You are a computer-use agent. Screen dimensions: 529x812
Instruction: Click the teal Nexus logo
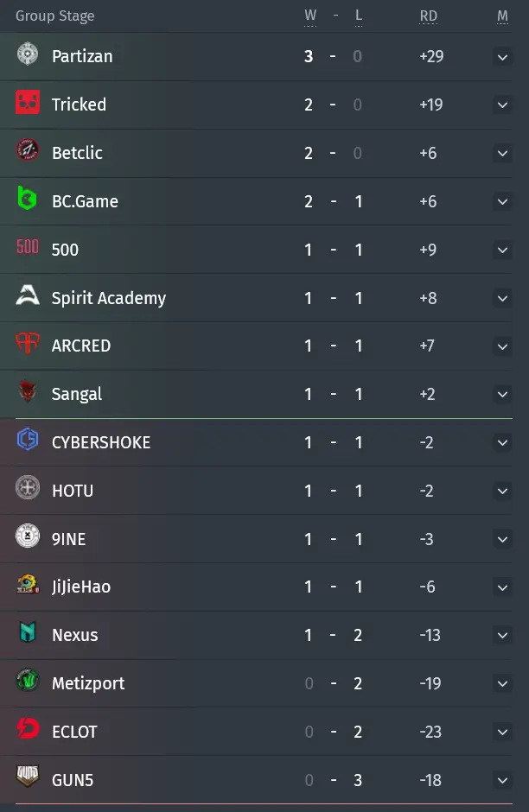28,632
